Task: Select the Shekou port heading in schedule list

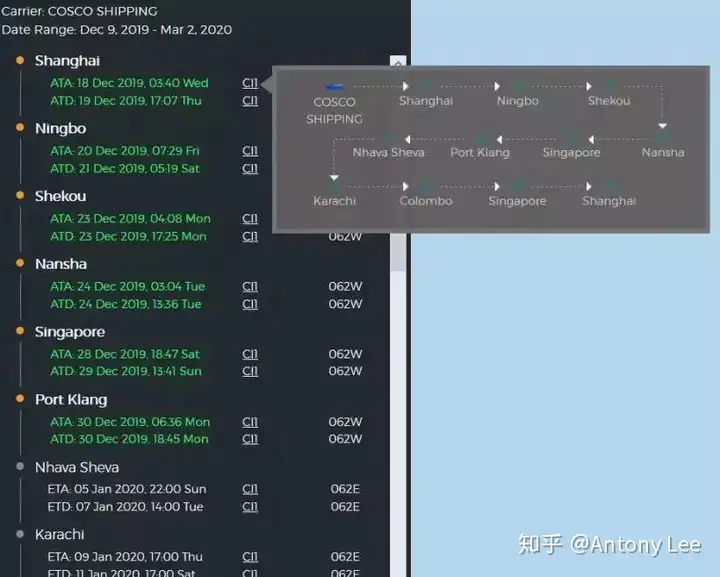Action: 61,196
